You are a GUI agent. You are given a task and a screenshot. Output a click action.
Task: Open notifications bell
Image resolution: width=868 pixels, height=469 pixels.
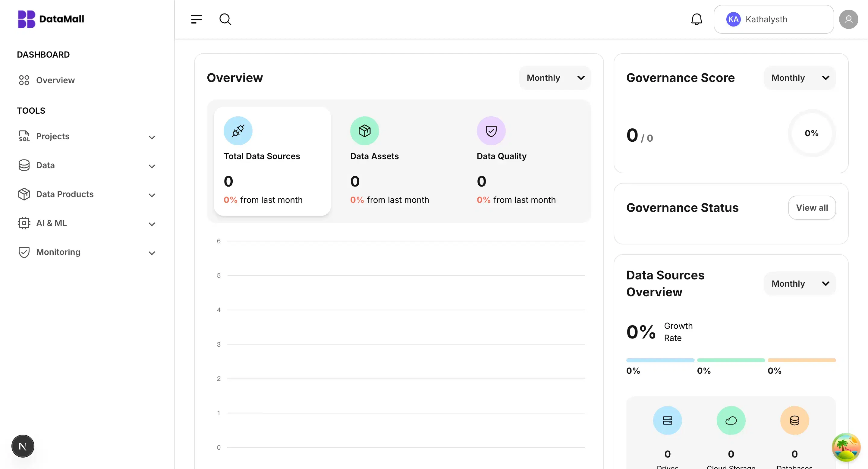tap(697, 19)
